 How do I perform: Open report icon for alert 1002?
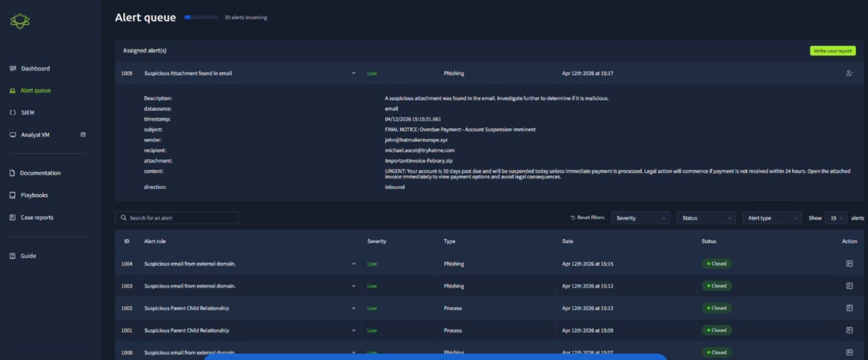coord(849,308)
